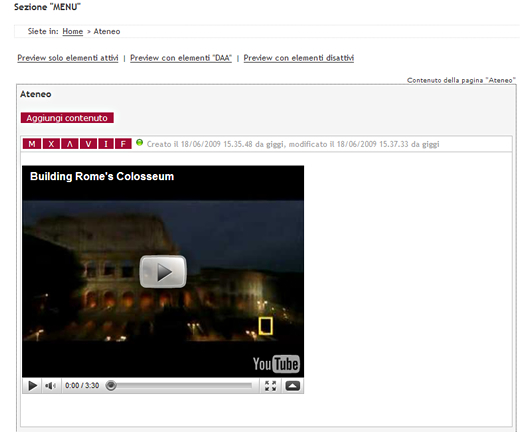The width and height of the screenshot is (520, 432).
Task: Click the Building Rome's Colosseum video title
Action: [x=102, y=176]
